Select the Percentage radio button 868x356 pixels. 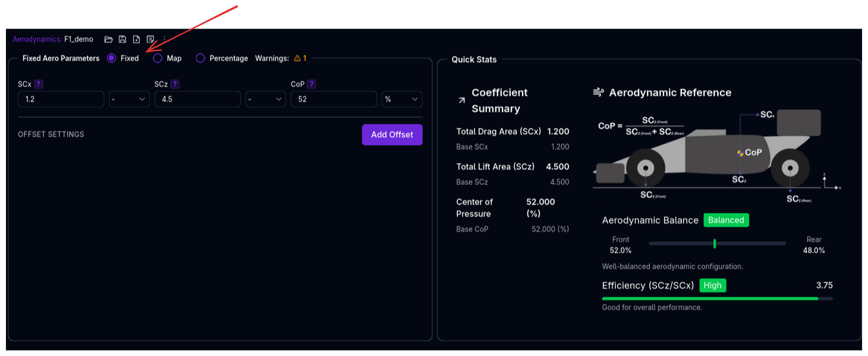(200, 58)
